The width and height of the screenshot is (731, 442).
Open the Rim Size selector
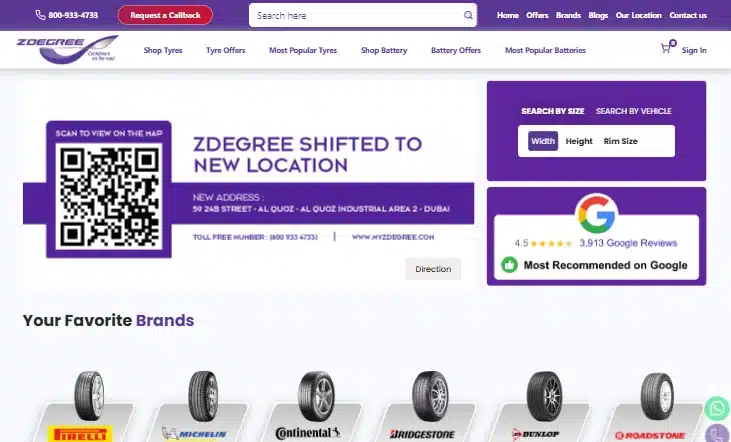[x=620, y=141]
